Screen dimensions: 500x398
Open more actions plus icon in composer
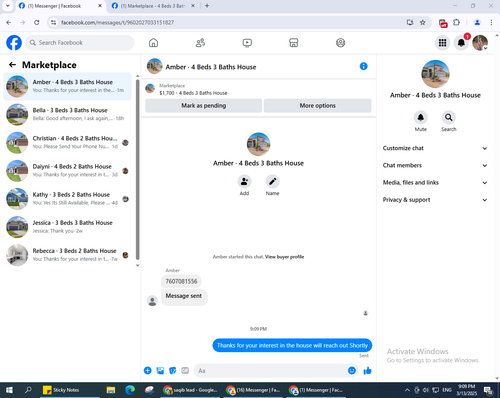click(x=148, y=370)
